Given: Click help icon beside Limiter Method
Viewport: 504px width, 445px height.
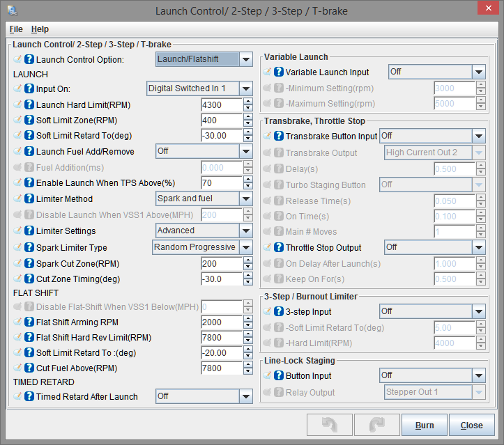Looking at the screenshot, I should point(29,199).
